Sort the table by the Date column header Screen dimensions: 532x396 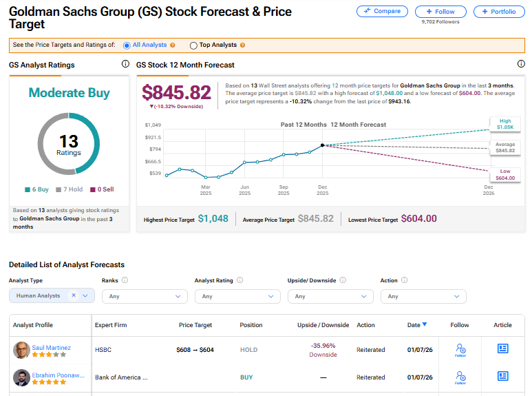click(416, 325)
